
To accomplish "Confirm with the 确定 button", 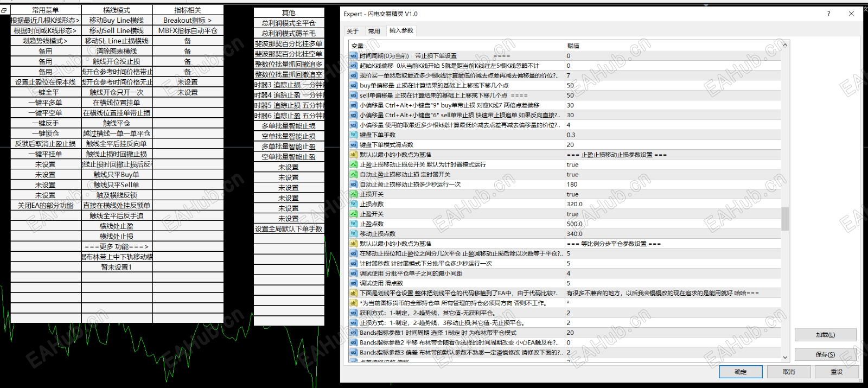I will click(x=741, y=372).
